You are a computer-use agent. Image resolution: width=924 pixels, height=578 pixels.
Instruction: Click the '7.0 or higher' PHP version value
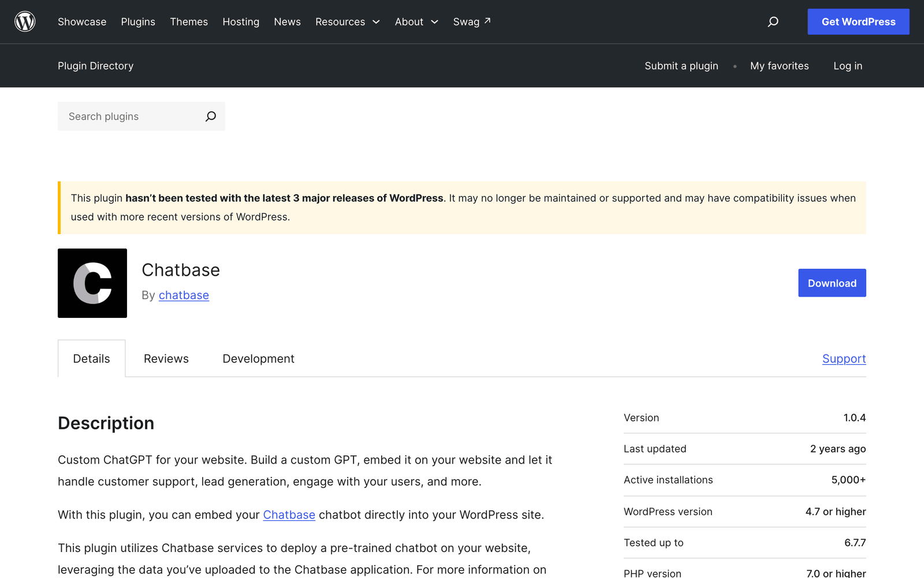(x=836, y=573)
